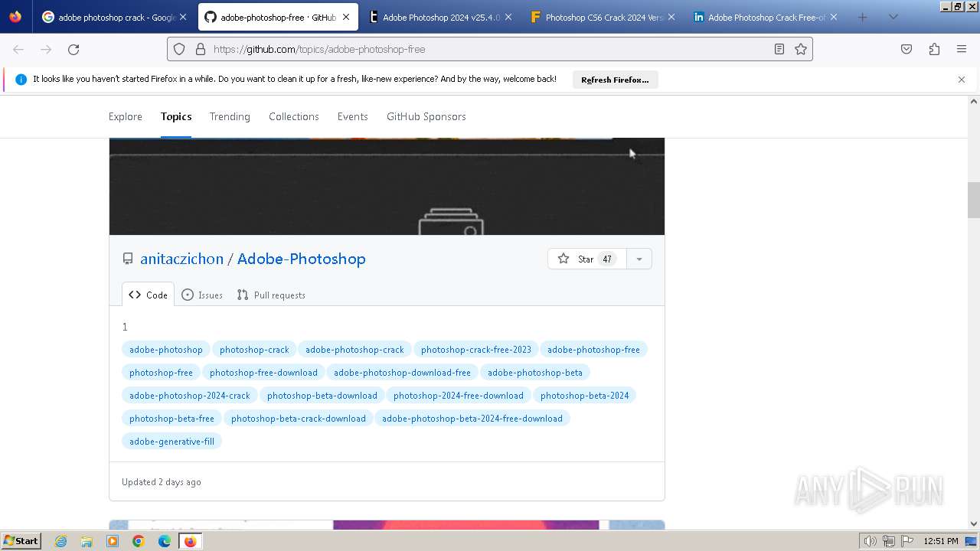
Task: Close the LinkedIn Adobe Photoshop Crack tab
Action: click(834, 17)
